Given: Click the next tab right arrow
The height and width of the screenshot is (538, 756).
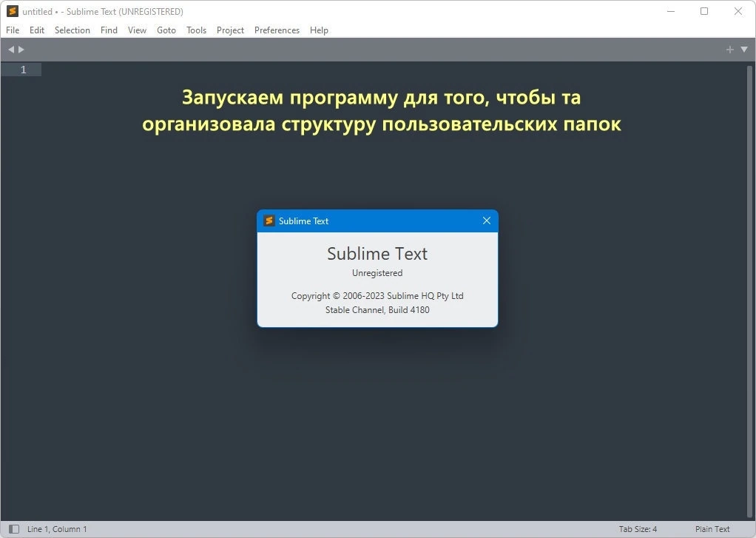Looking at the screenshot, I should point(21,50).
